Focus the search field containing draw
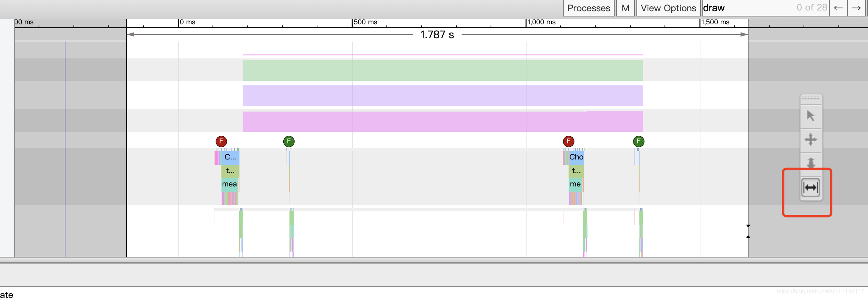Viewport: 868px width, 298px height. (765, 8)
